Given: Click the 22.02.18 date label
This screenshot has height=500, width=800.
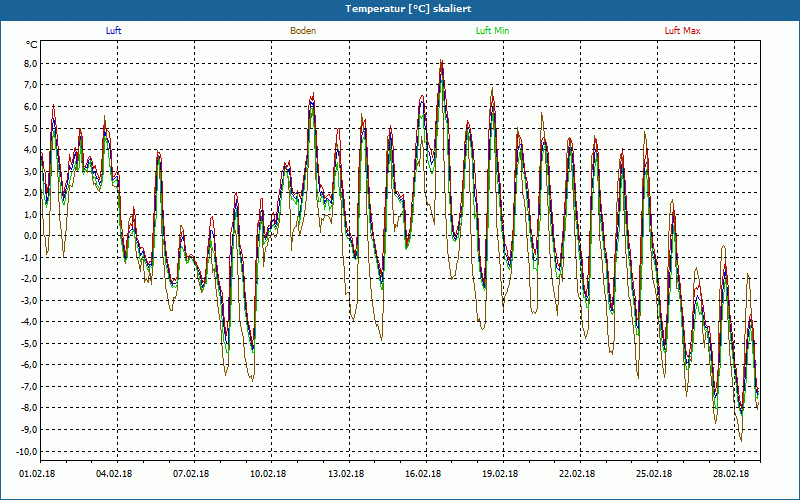Looking at the screenshot, I should pyautogui.click(x=577, y=474).
